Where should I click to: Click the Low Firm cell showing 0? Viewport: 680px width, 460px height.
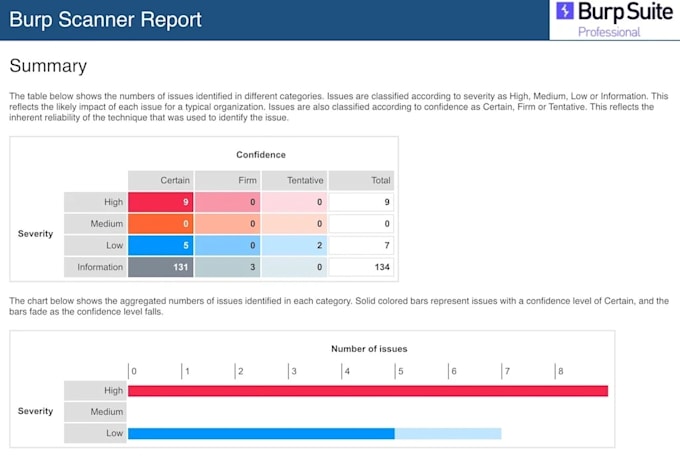pyautogui.click(x=228, y=245)
